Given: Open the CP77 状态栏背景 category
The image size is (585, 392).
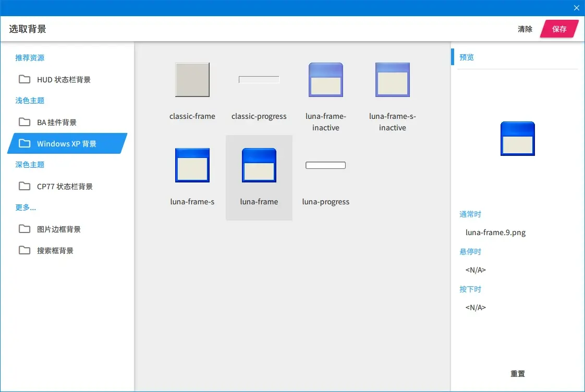Looking at the screenshot, I should [67, 186].
